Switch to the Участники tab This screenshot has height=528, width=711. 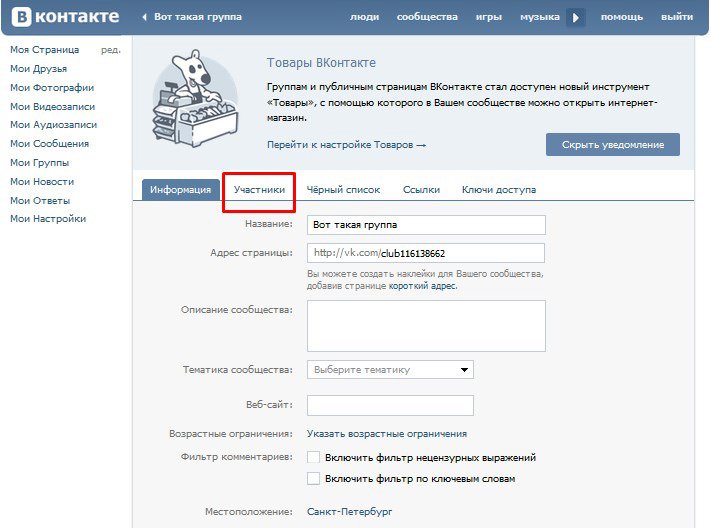tap(259, 190)
